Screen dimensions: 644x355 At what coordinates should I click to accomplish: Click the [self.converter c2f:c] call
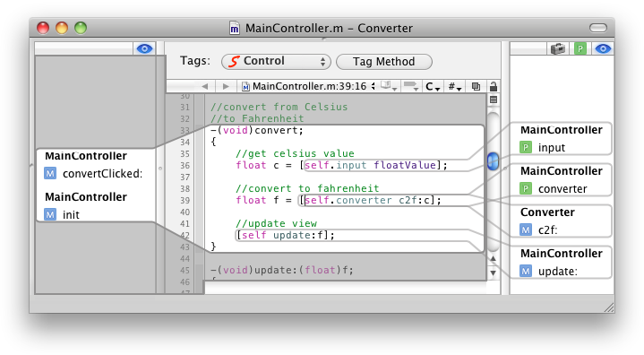(367, 201)
